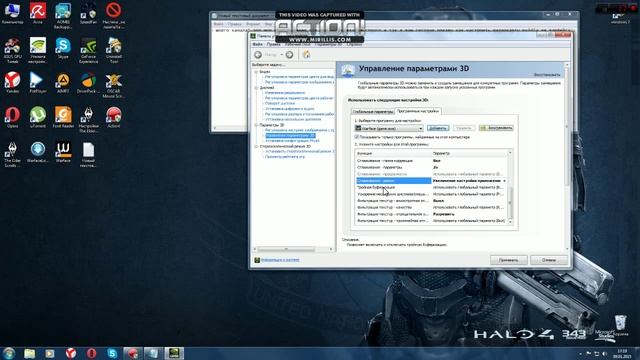Image resolution: width=640 pixels, height=360 pixels.
Task: Launch Action! desktop shortcut
Action: [x=113, y=118]
